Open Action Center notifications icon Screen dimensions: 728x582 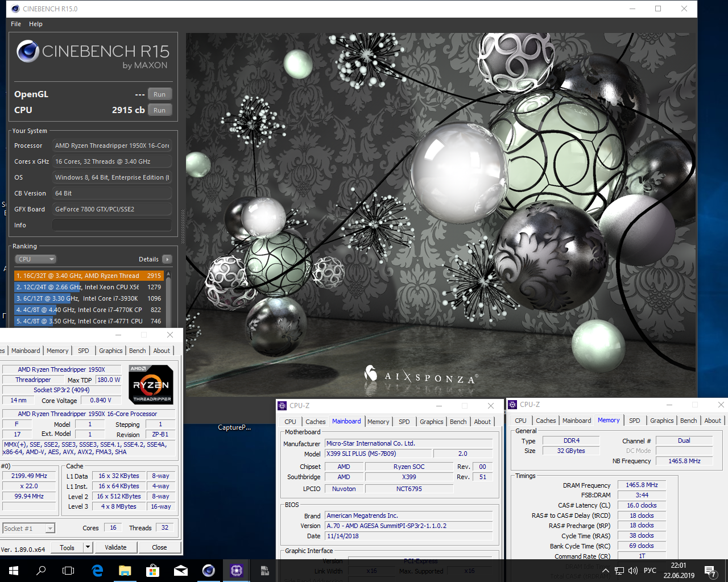[710, 571]
